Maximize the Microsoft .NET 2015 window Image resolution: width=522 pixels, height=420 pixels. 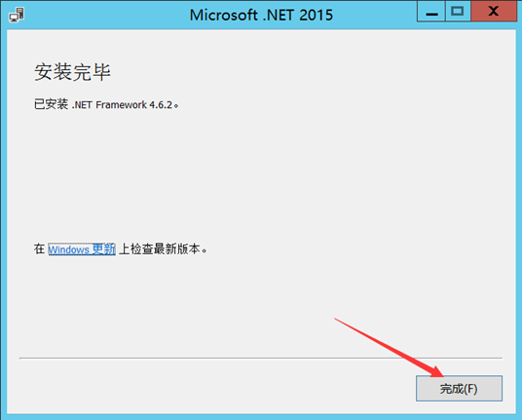[458, 12]
